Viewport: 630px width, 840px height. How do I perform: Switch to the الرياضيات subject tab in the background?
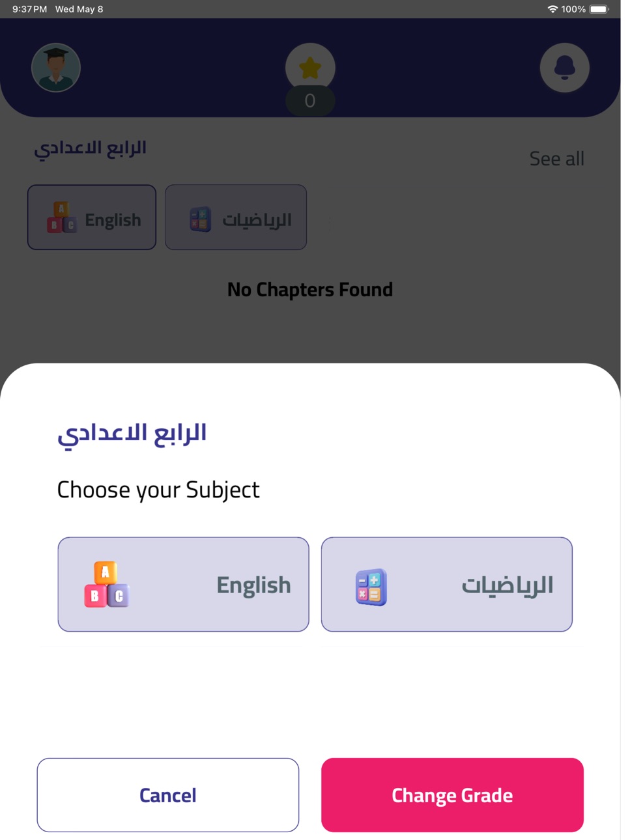[x=236, y=217]
